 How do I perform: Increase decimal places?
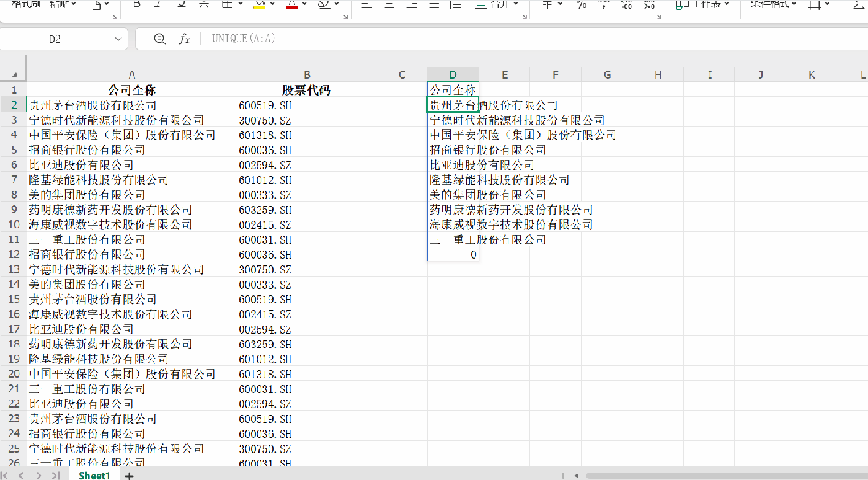[627, 5]
